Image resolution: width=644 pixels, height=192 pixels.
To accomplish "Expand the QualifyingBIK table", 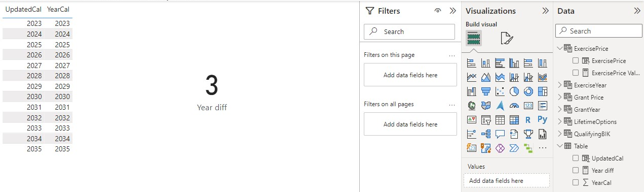I will click(560, 134).
